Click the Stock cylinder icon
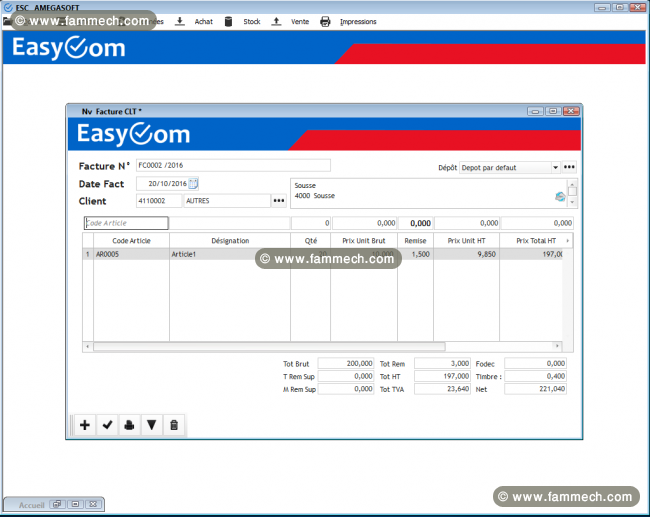 (228, 22)
